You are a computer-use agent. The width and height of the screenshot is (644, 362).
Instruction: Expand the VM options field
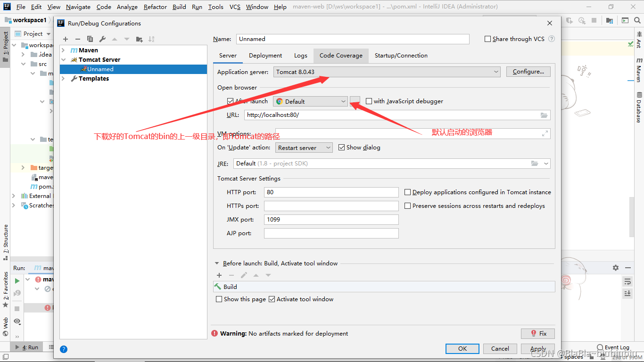tap(545, 133)
